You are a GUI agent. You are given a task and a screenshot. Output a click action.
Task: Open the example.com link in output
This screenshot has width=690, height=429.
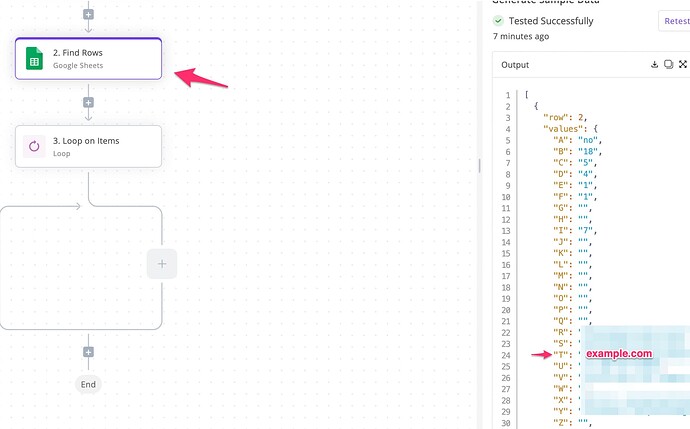[x=619, y=354]
